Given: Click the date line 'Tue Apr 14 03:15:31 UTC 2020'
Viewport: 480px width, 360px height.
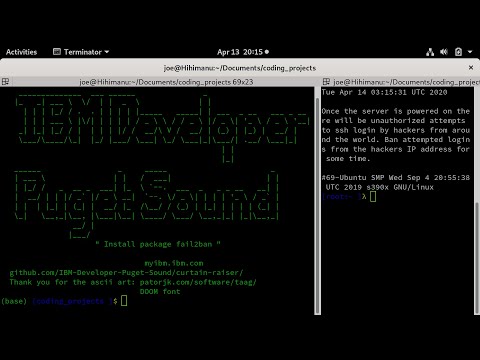Looking at the screenshot, I should [x=384, y=92].
